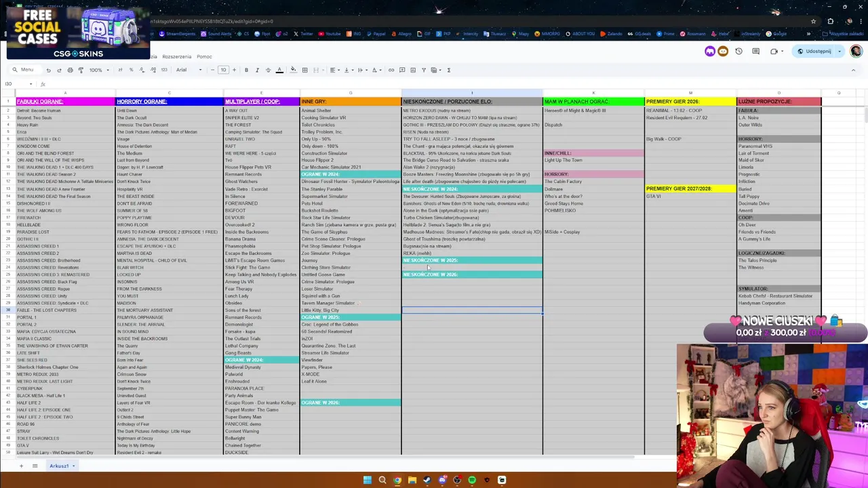Select the cell containing GTA VI
868x488 pixels.
pos(690,196)
